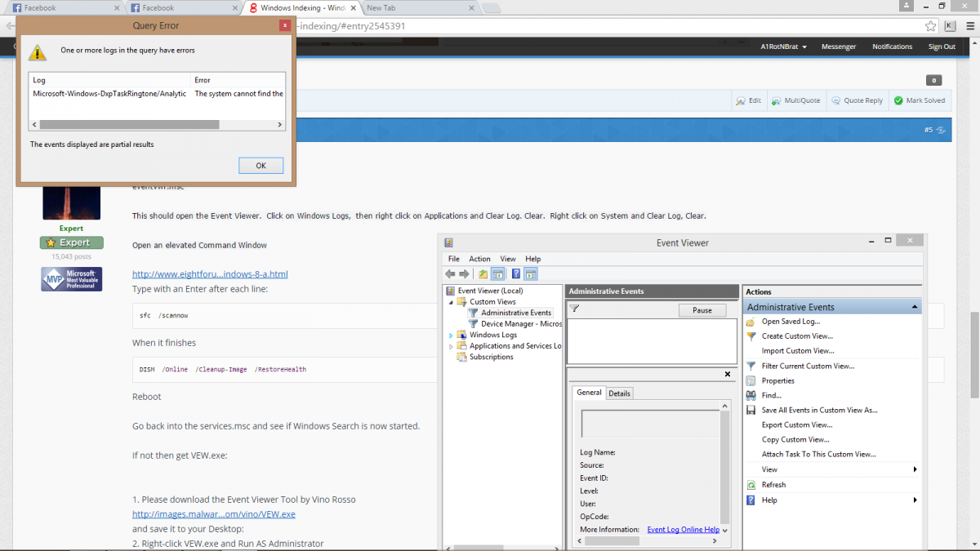Screen dimensions: 980x551
Task: Click the green Mark Solved checkmark icon
Action: (x=898, y=100)
